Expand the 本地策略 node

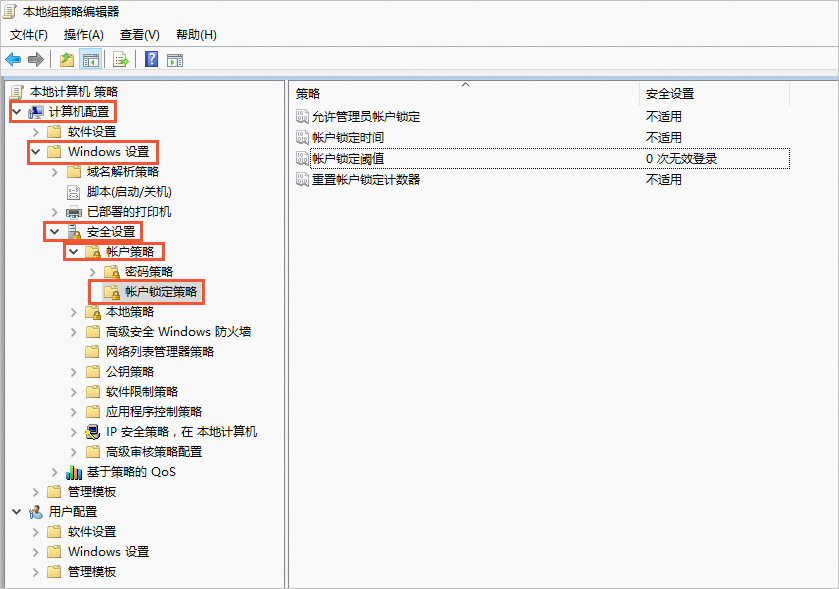click(x=74, y=312)
